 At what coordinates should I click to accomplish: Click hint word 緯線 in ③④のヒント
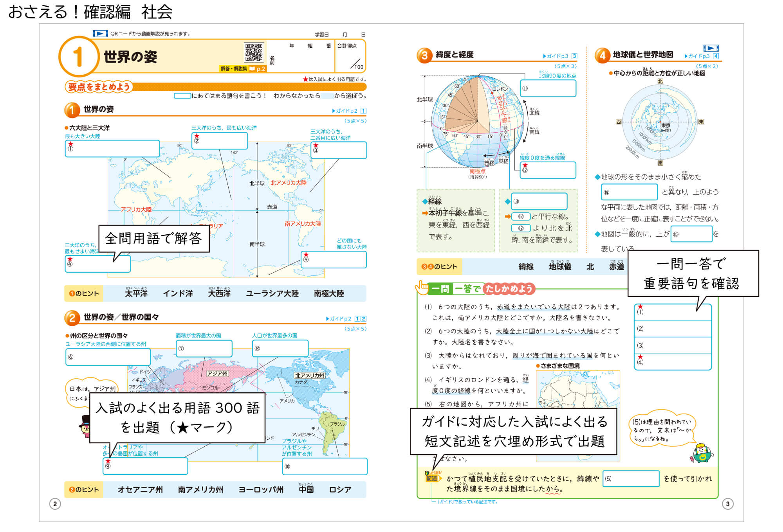point(526,267)
